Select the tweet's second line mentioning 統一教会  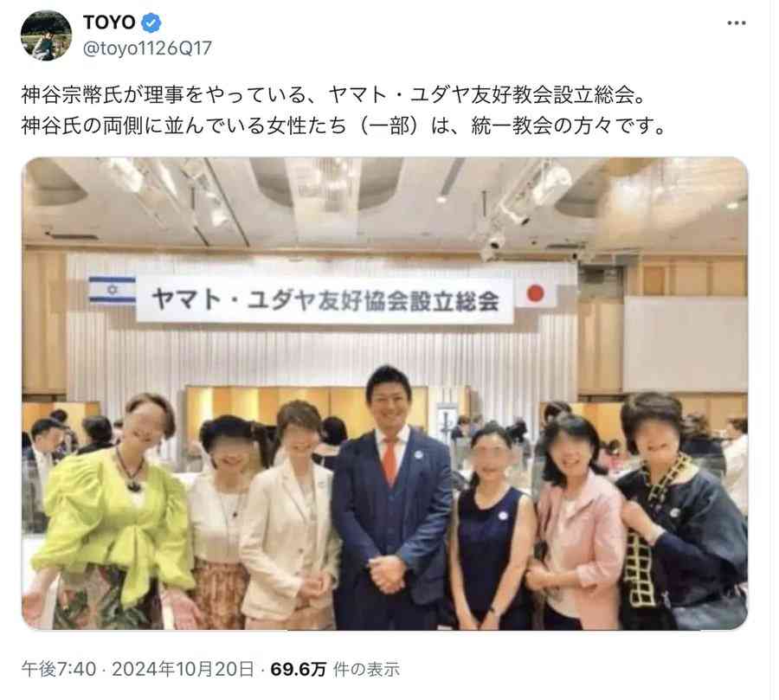click(x=344, y=125)
